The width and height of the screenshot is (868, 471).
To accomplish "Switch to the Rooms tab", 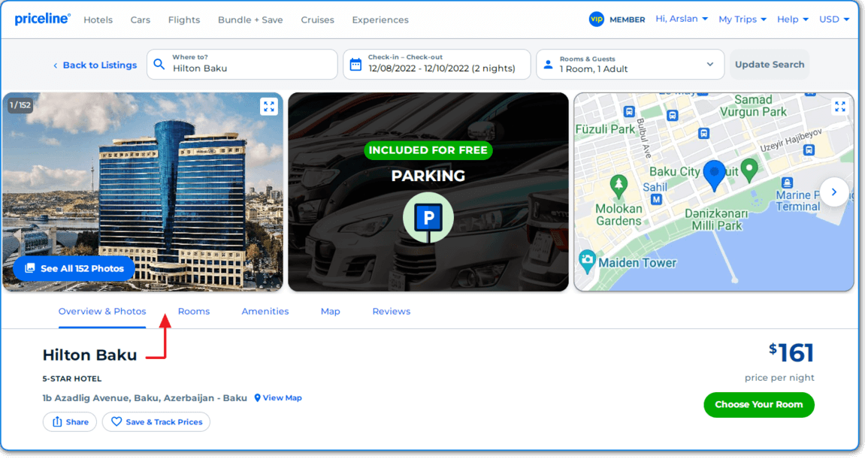I will point(194,312).
